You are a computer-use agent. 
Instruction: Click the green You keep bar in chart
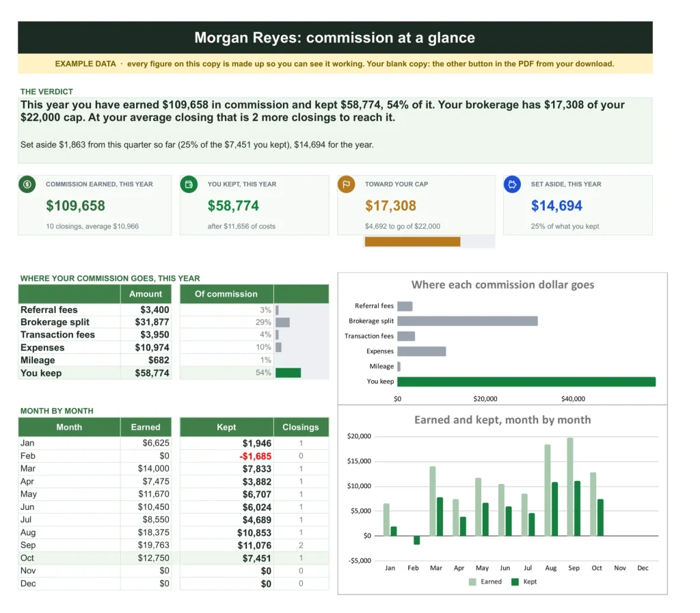(526, 381)
